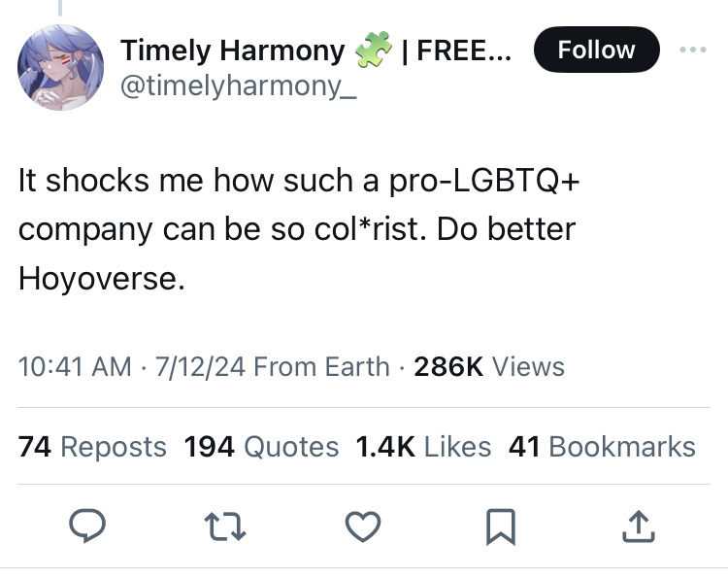Screen dimensions: 728x577
Task: Bookmark this tweet
Action: point(500,526)
